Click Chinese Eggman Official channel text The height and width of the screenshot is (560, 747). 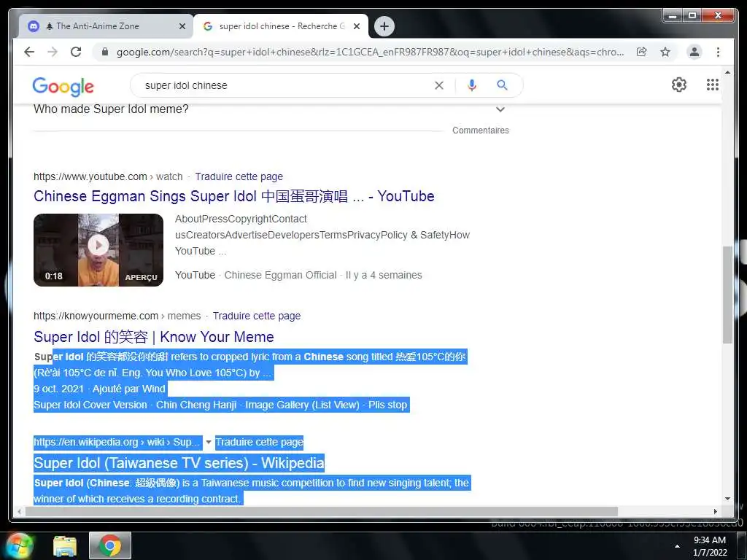[x=280, y=275]
